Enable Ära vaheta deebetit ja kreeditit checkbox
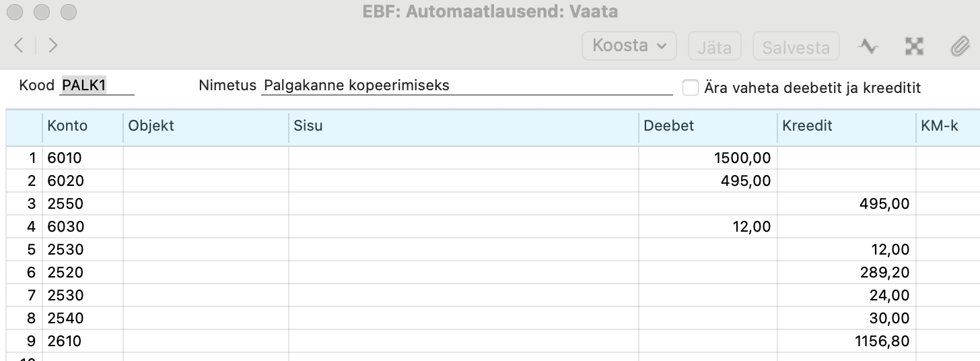980x361 pixels. coord(691,88)
